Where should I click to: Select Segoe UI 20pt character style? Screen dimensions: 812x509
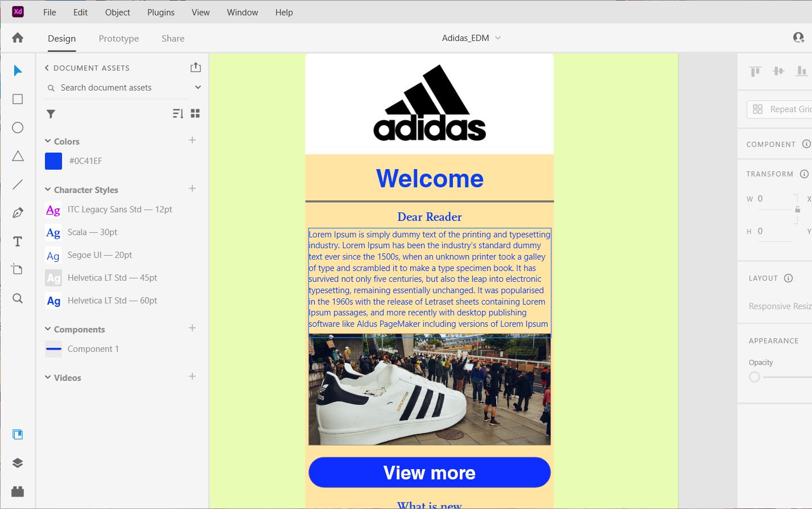coord(89,255)
